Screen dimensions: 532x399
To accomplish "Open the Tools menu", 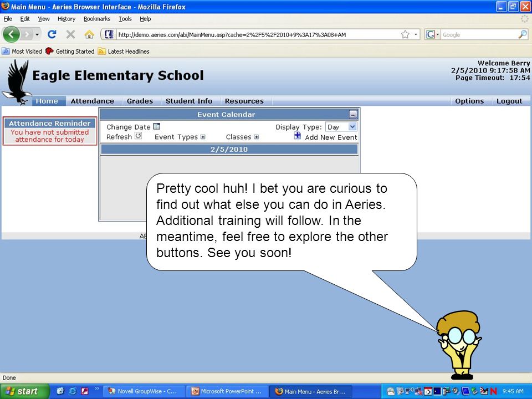I will 125,19.
